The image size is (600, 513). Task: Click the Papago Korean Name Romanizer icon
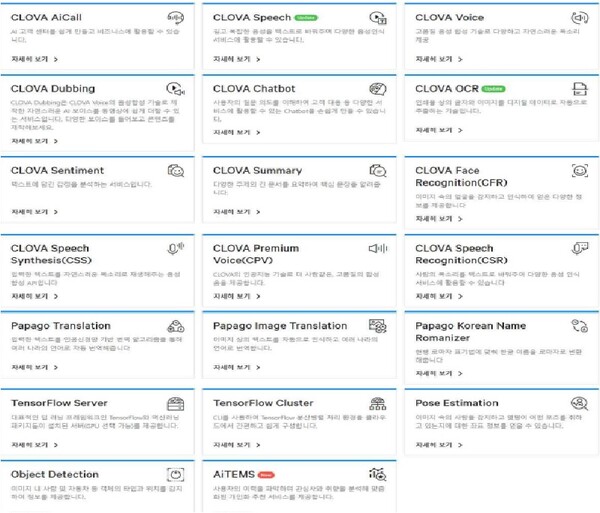pyautogui.click(x=579, y=326)
